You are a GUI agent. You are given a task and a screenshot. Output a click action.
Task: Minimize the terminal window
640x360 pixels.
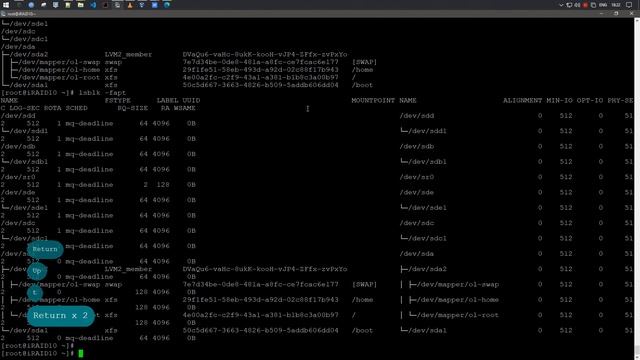(x=602, y=13)
